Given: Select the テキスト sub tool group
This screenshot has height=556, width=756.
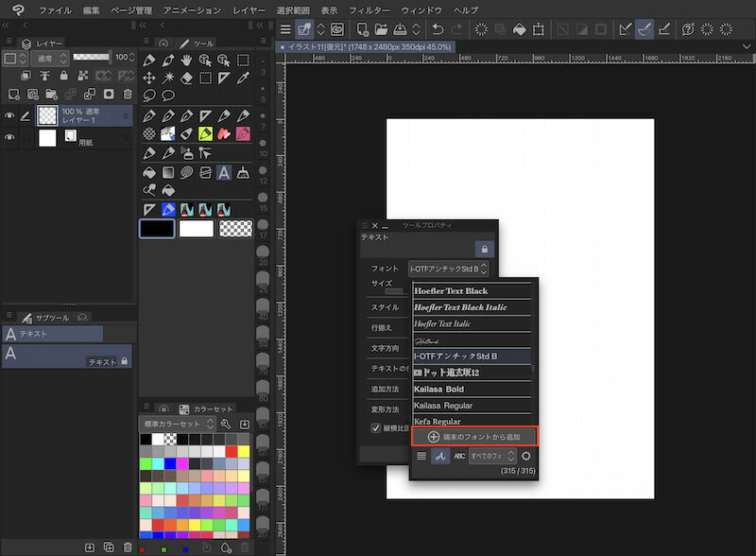Looking at the screenshot, I should (53, 334).
